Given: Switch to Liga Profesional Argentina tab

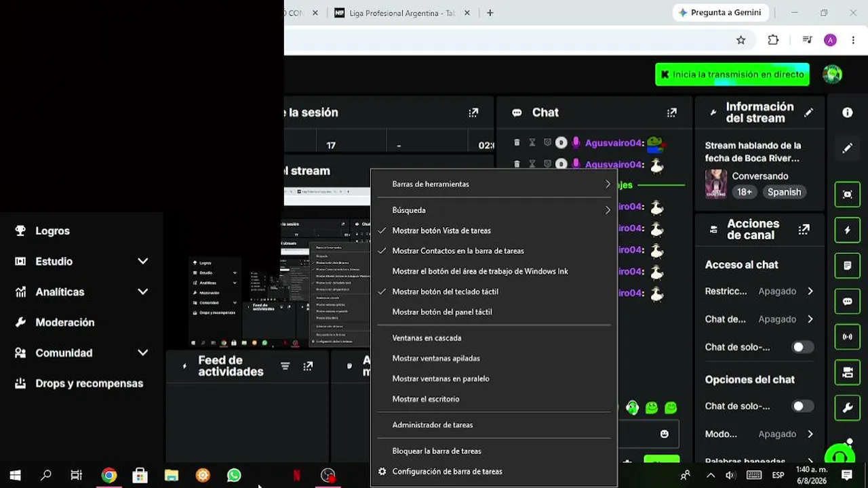Looking at the screenshot, I should click(x=403, y=13).
